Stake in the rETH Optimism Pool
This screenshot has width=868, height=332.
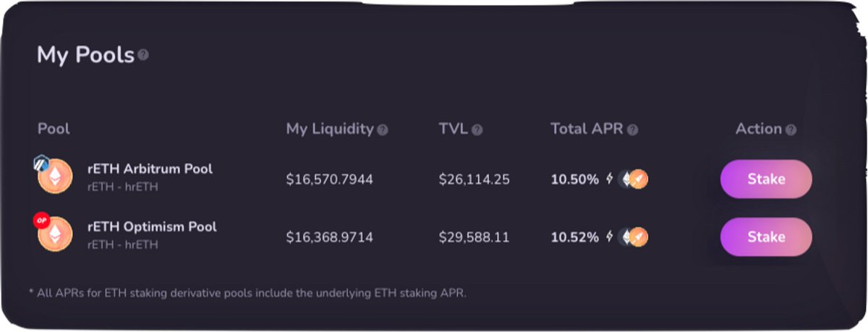pos(766,237)
